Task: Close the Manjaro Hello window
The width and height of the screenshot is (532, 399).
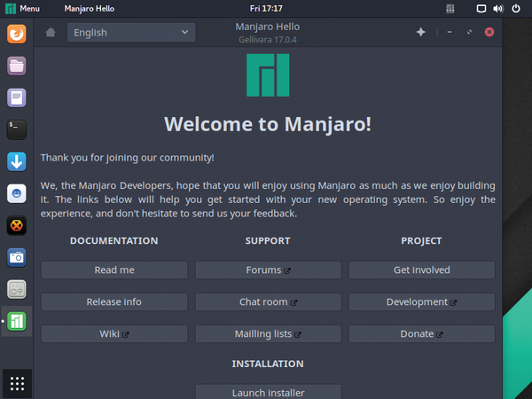Action: point(489,32)
